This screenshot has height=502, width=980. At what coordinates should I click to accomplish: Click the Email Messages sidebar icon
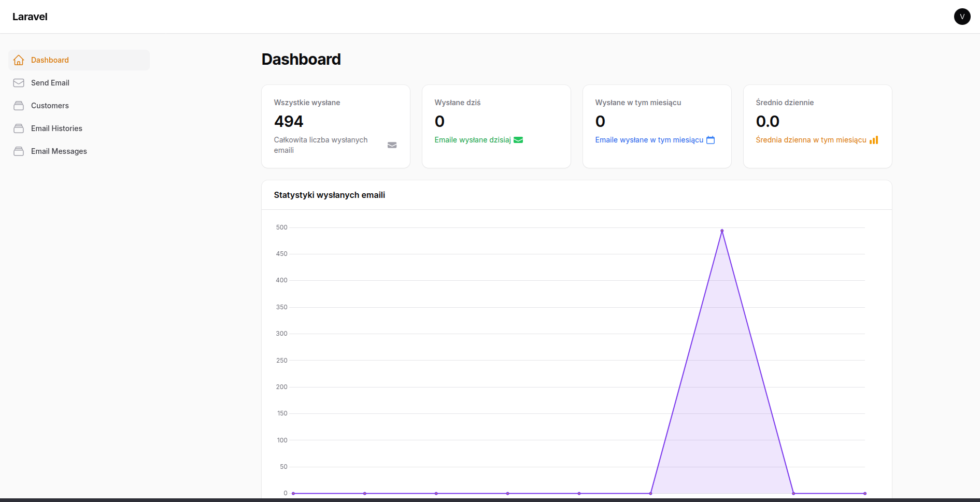[19, 151]
